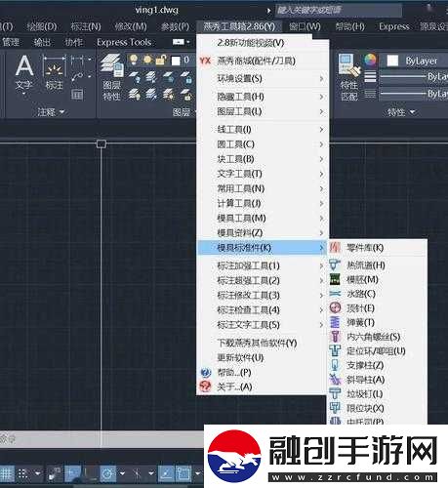The image size is (448, 488).
Task: Click the 特性匹配 match properties icon
Action: tap(349, 65)
